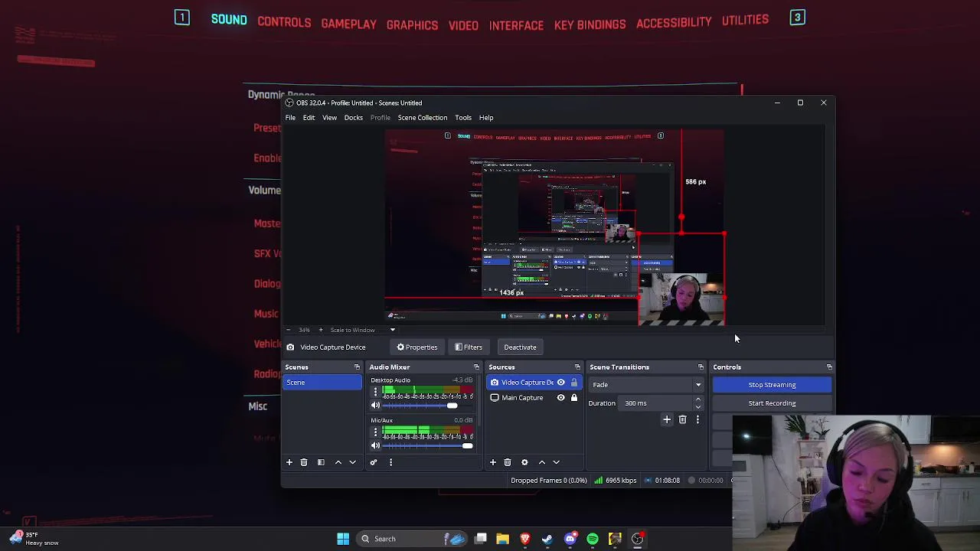Viewport: 980px width, 551px height.
Task: Remove the selected scene using the trash icon
Action: coord(304,462)
